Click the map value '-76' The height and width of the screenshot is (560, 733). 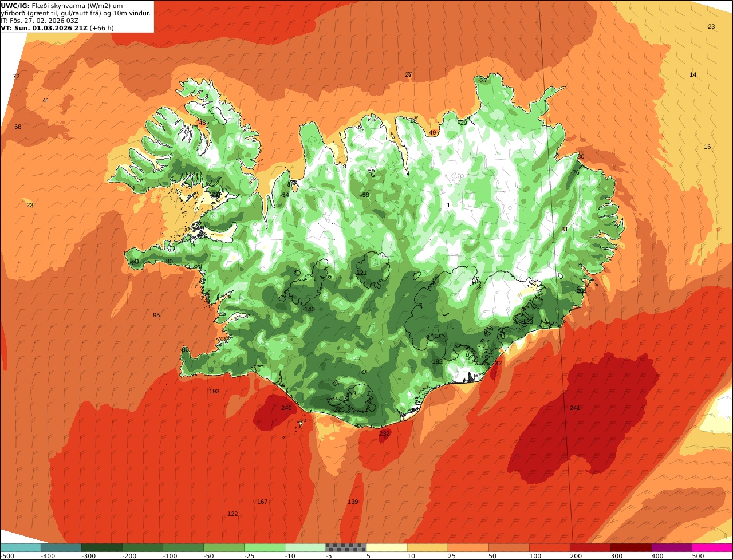(x=575, y=172)
